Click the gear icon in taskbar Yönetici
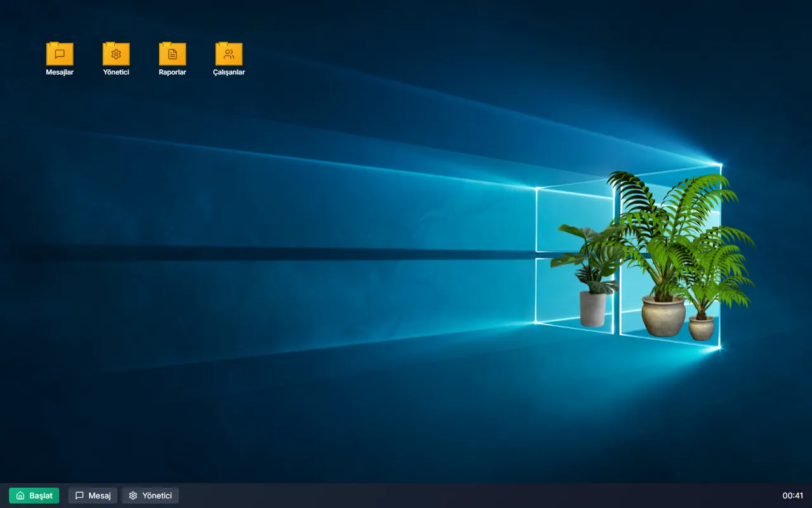This screenshot has width=812, height=508. [133, 495]
